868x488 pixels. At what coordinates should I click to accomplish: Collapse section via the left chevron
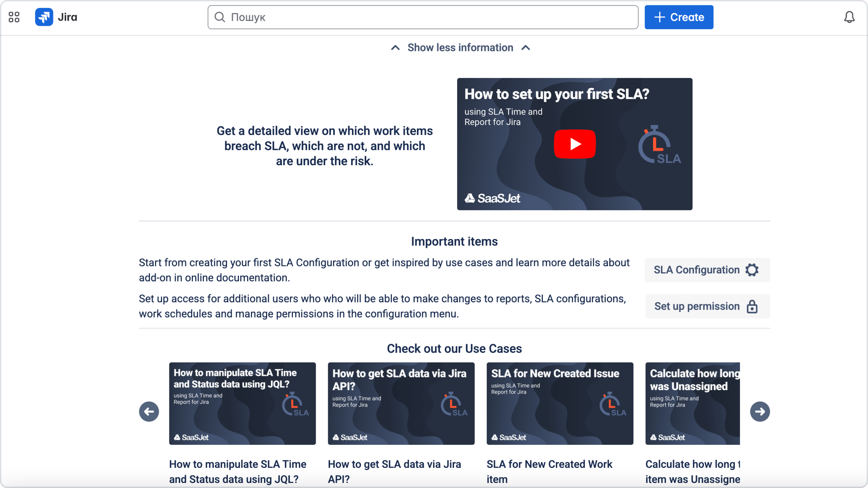395,48
